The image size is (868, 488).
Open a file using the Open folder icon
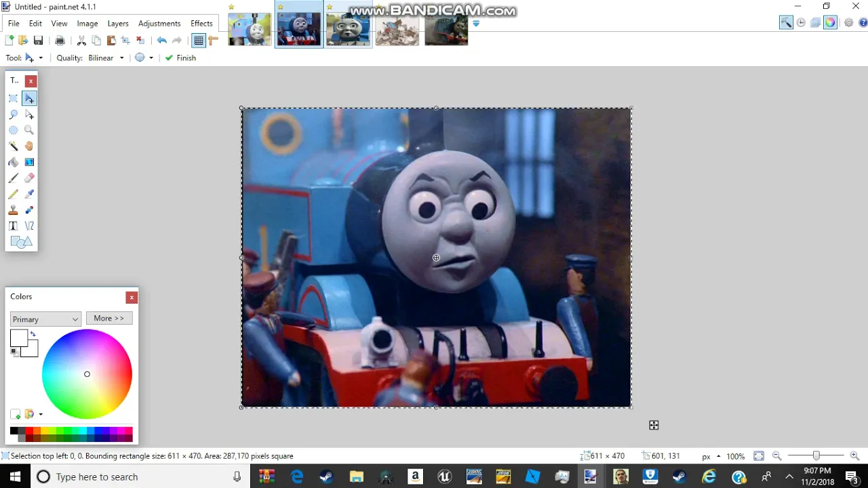[23, 41]
